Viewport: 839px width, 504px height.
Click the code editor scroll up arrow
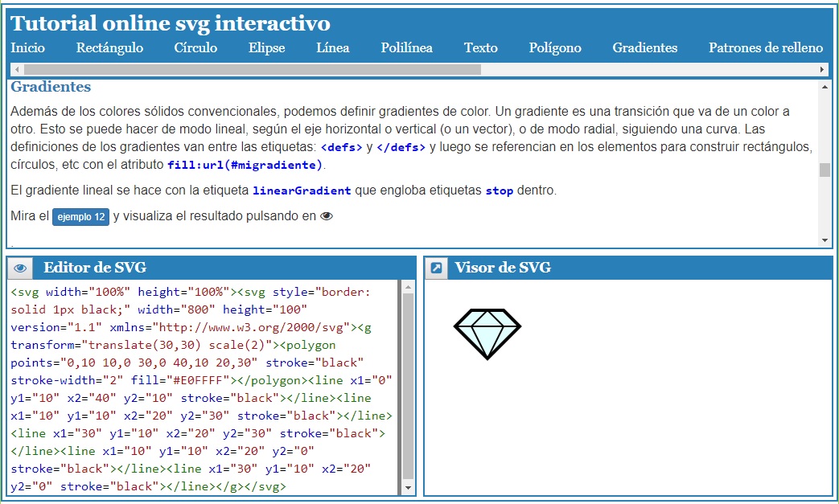pos(408,288)
